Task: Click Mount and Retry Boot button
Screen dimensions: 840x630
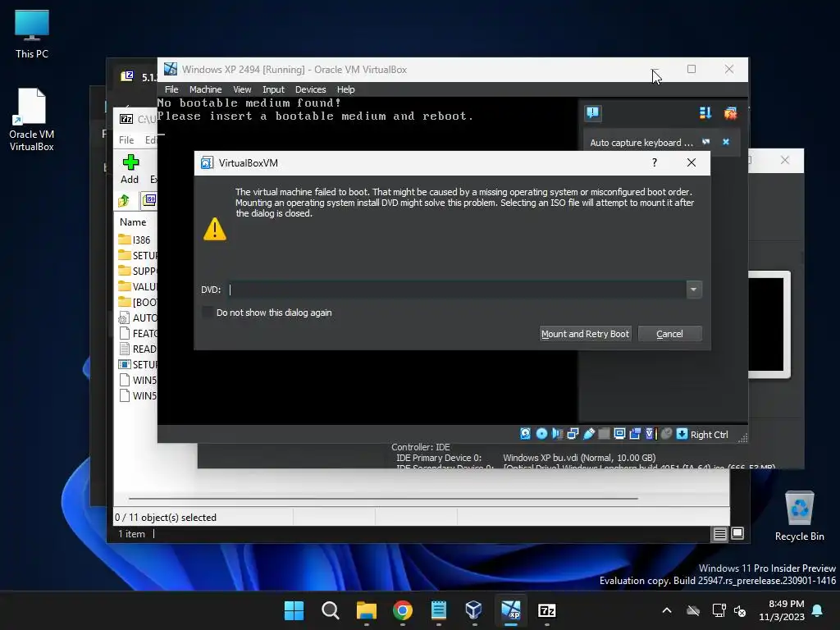Action: click(585, 334)
